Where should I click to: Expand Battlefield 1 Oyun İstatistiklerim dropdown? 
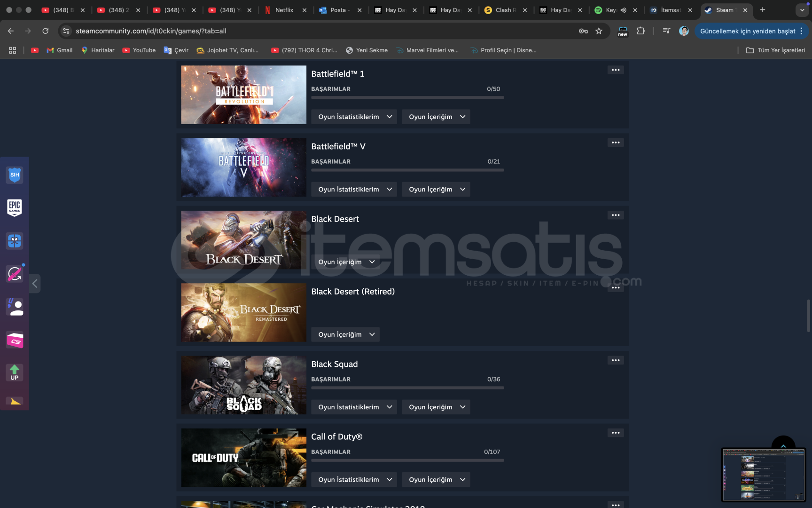tap(354, 117)
